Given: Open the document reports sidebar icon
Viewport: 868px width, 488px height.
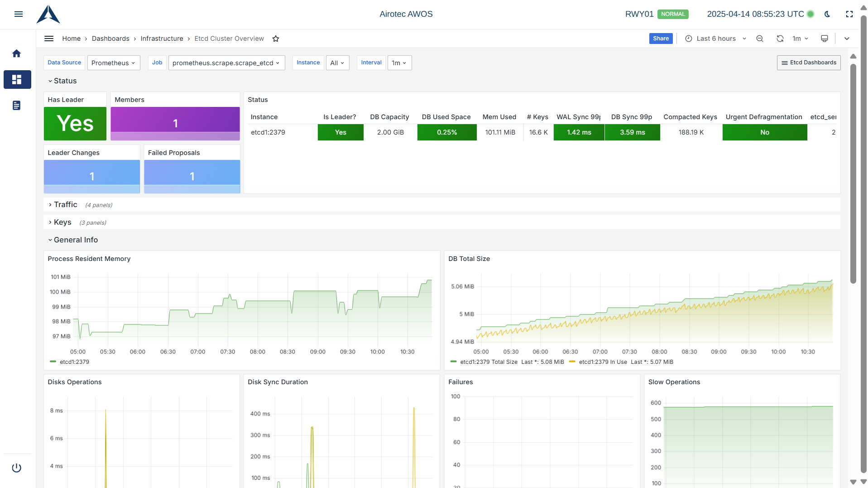Looking at the screenshot, I should (x=17, y=106).
